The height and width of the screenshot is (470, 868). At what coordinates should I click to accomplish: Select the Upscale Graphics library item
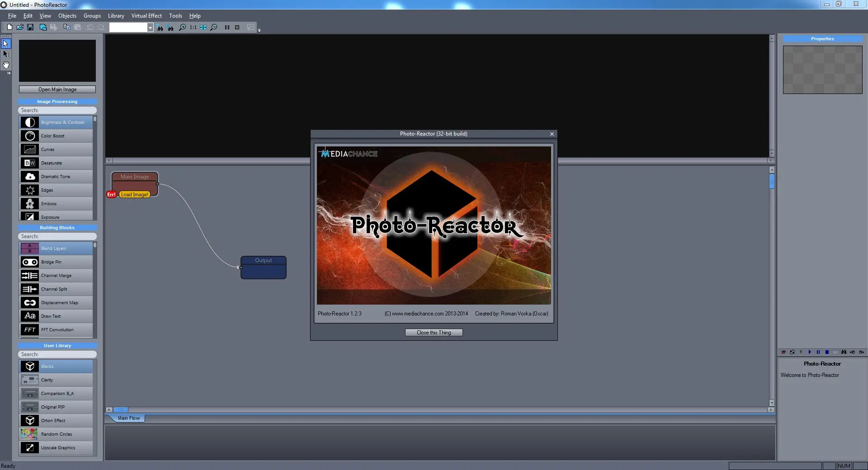(x=57, y=448)
